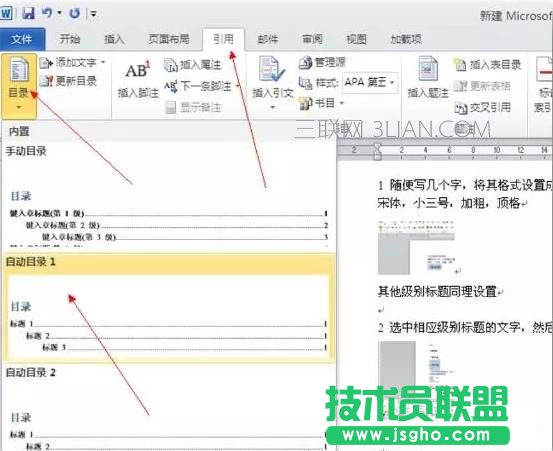
Task: Click 更新目录 button
Action: (x=68, y=81)
